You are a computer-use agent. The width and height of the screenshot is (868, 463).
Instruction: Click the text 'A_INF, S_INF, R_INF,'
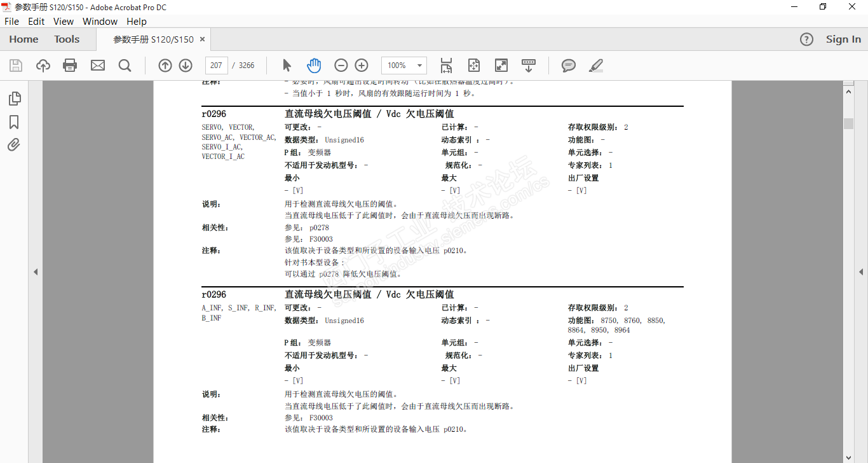click(x=239, y=308)
